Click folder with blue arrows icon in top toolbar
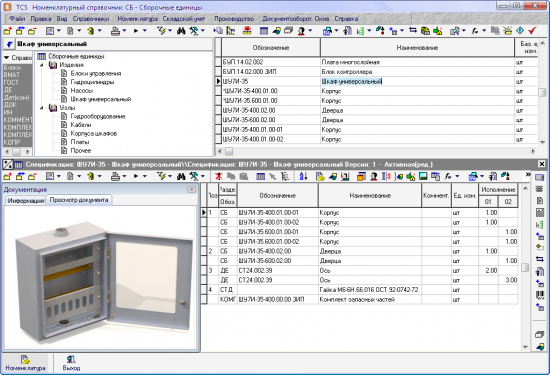This screenshot has height=375, width=550. coord(20,31)
